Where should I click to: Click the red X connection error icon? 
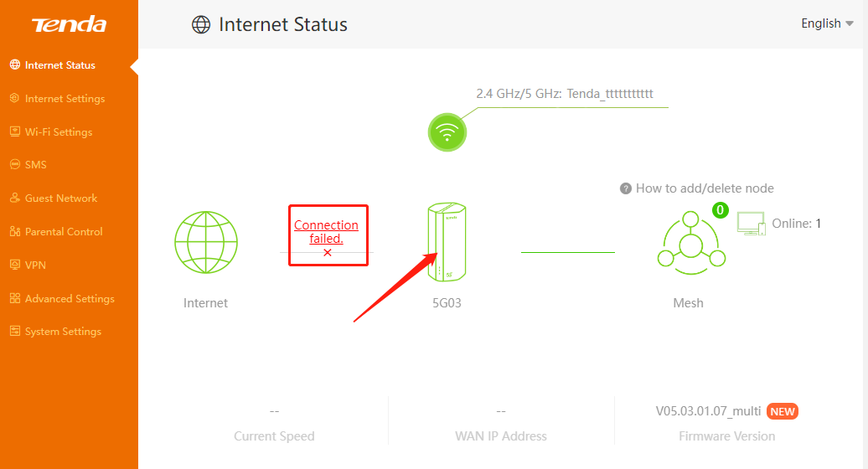[328, 252]
